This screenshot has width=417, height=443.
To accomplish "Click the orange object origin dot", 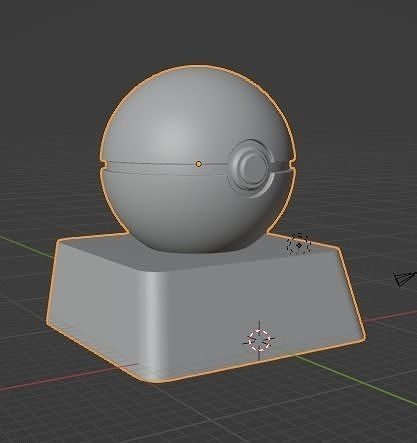I will point(199,164).
